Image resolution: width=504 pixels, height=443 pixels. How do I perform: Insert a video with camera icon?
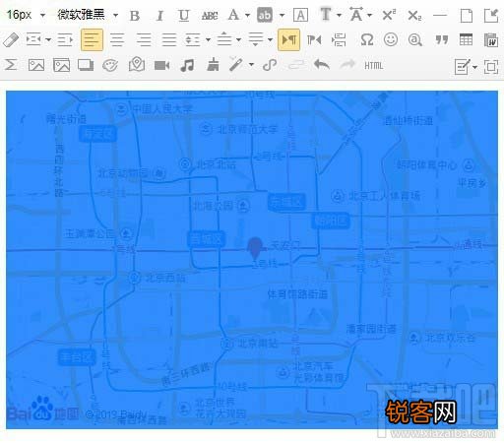[x=162, y=65]
